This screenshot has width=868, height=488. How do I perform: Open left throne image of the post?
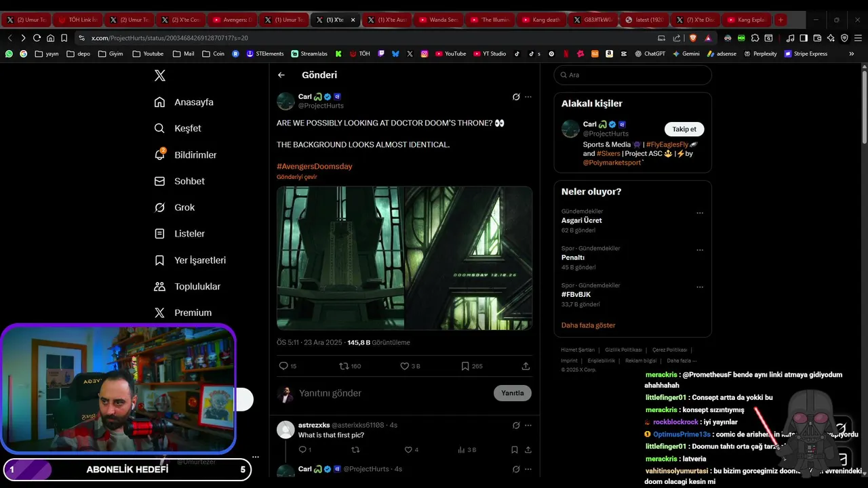tap(340, 258)
